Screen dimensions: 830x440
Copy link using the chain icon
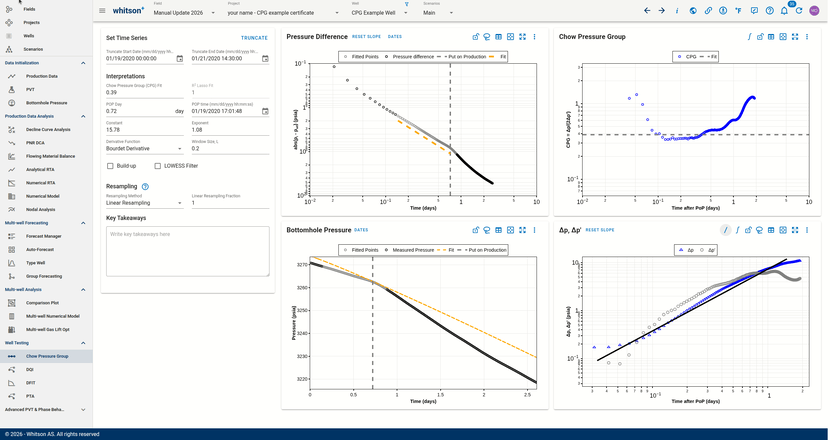click(x=708, y=11)
